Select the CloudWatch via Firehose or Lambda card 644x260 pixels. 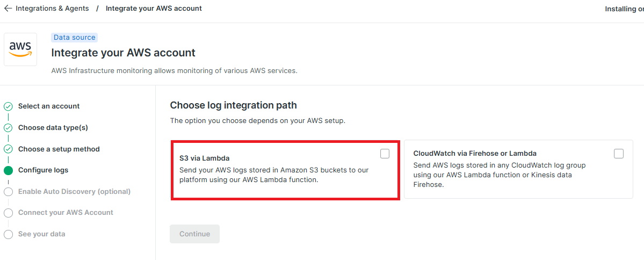pyautogui.click(x=518, y=169)
